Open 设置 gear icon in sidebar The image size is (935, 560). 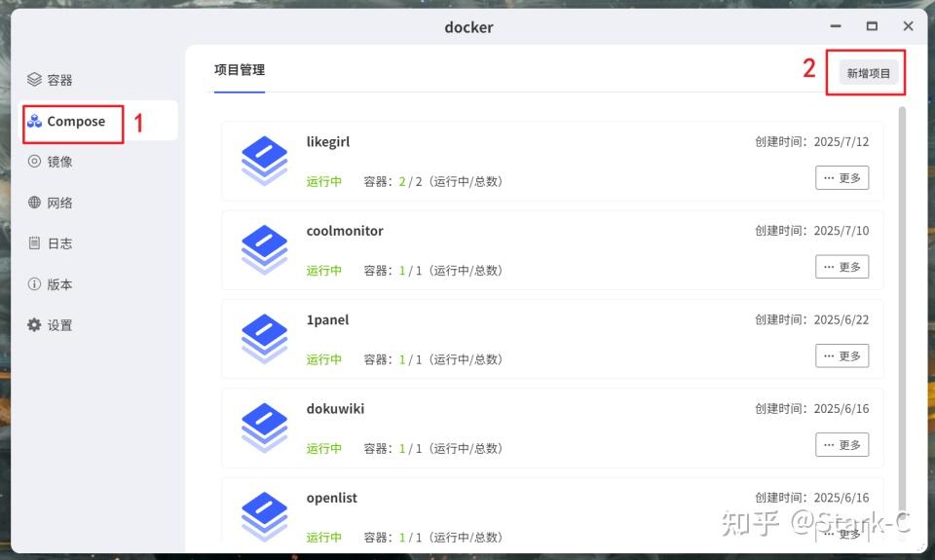35,324
